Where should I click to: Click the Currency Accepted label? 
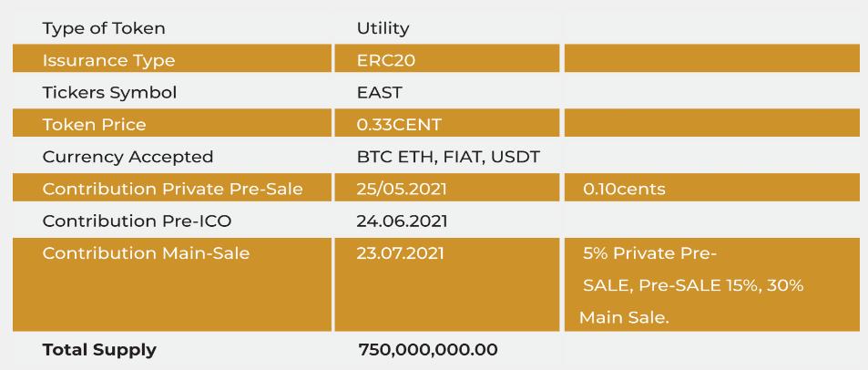point(128,157)
